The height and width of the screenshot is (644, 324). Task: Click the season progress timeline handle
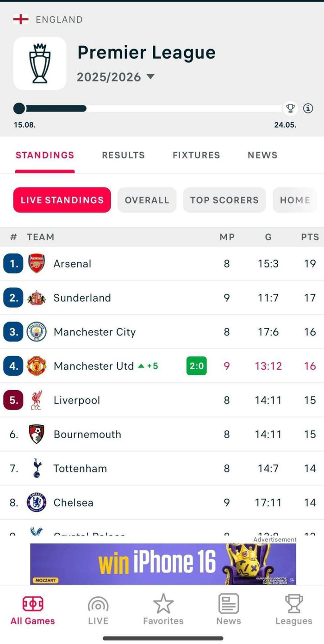(19, 108)
